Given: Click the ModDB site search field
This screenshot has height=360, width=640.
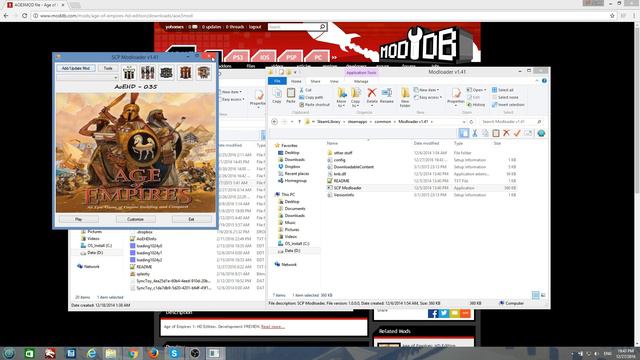Looking at the screenshot, I should coord(293,27).
